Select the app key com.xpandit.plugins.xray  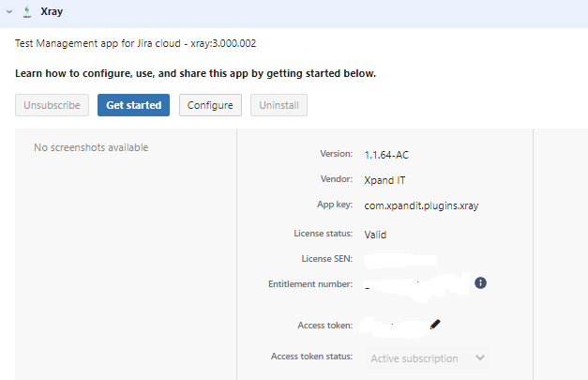point(421,205)
